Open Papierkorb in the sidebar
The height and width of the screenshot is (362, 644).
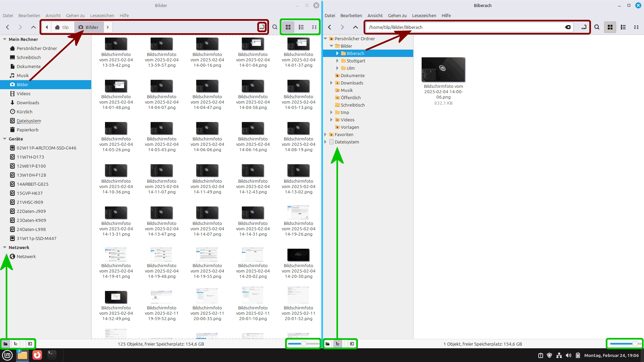point(28,130)
